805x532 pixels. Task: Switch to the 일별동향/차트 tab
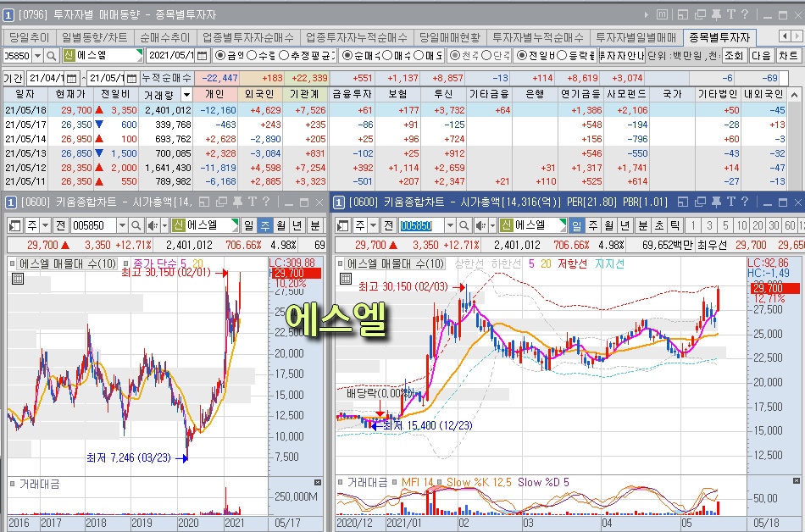[x=94, y=37]
